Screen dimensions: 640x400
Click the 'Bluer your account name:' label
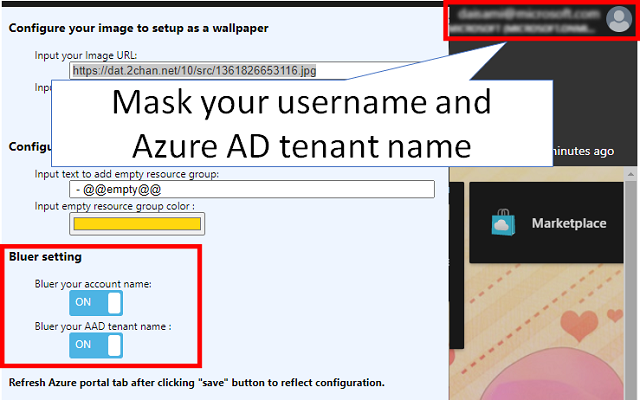point(93,284)
